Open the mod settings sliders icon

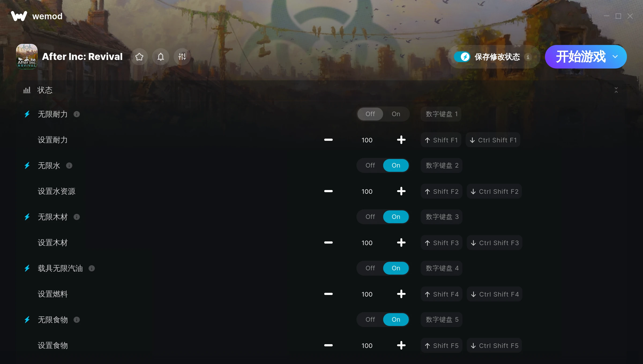click(182, 57)
